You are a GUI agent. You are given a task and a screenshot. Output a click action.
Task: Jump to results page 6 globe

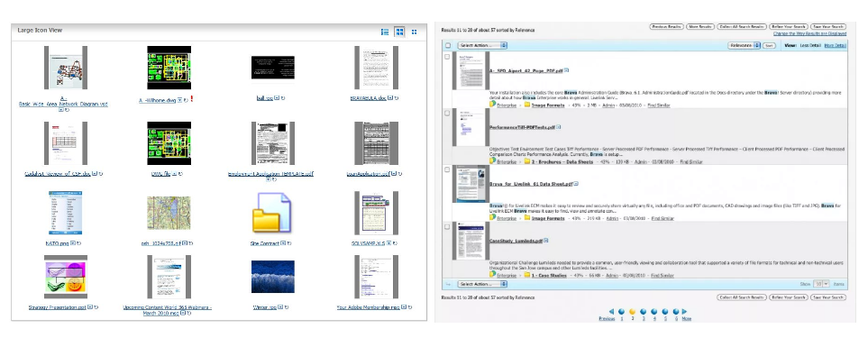676,312
